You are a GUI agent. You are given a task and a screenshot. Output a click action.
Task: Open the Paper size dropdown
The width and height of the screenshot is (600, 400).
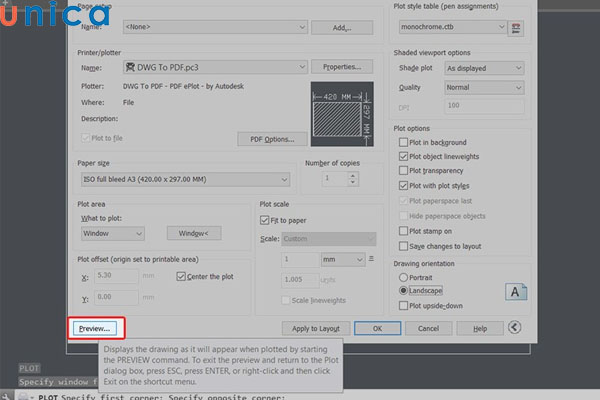[x=185, y=179]
